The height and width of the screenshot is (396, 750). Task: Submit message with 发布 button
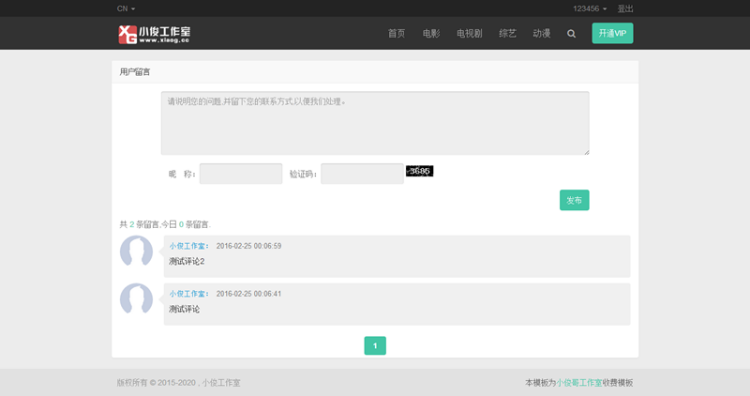click(x=574, y=200)
